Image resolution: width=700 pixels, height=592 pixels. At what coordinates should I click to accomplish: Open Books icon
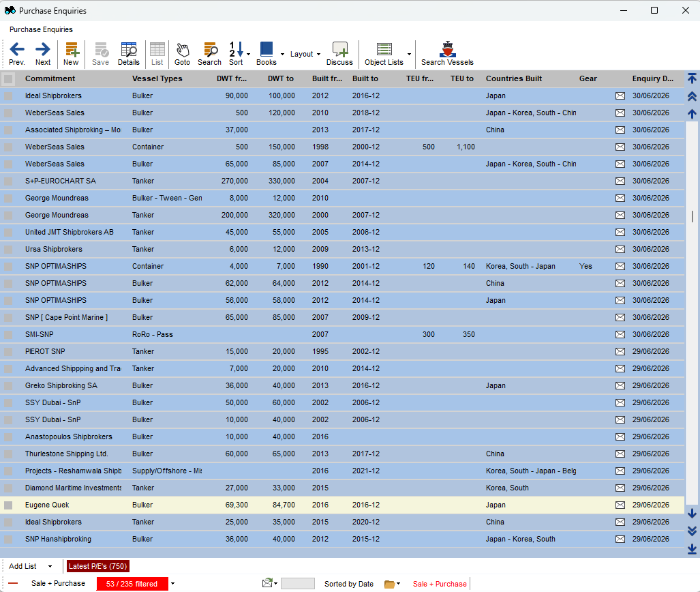267,54
